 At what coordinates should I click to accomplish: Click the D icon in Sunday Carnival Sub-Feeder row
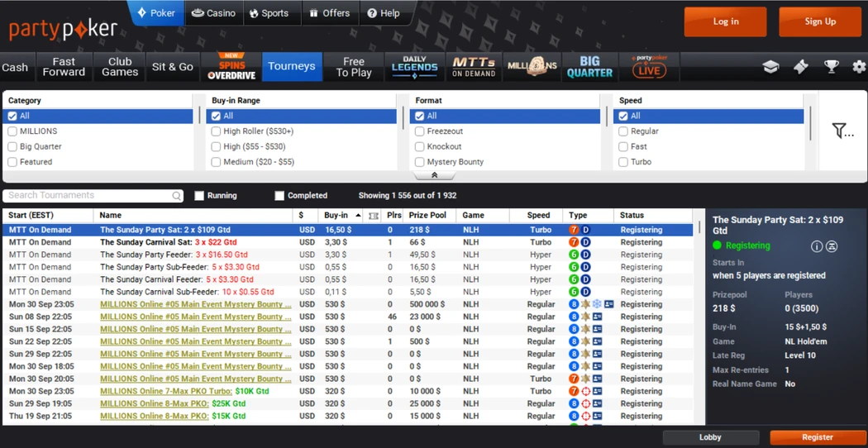(x=585, y=292)
